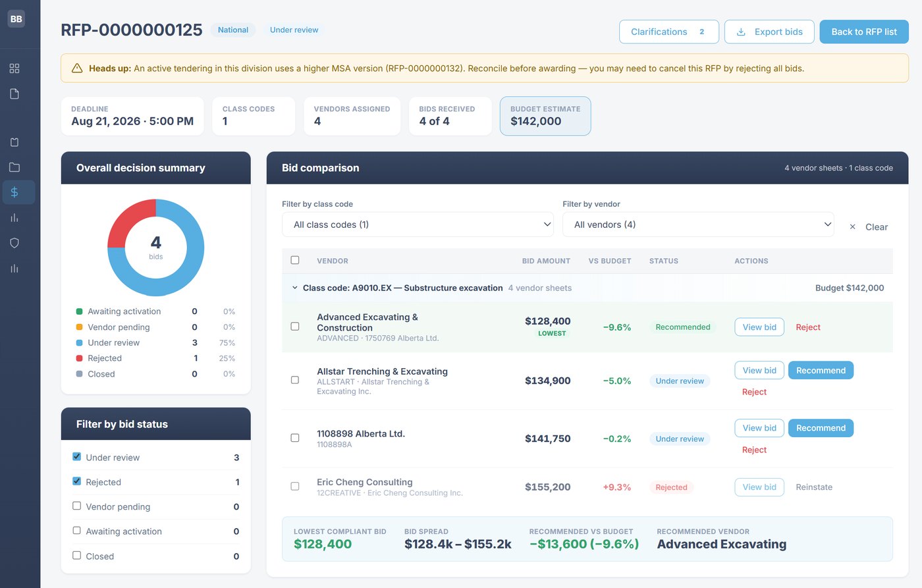Check the 1108898 Alberta Ltd. row checkbox

tap(295, 438)
